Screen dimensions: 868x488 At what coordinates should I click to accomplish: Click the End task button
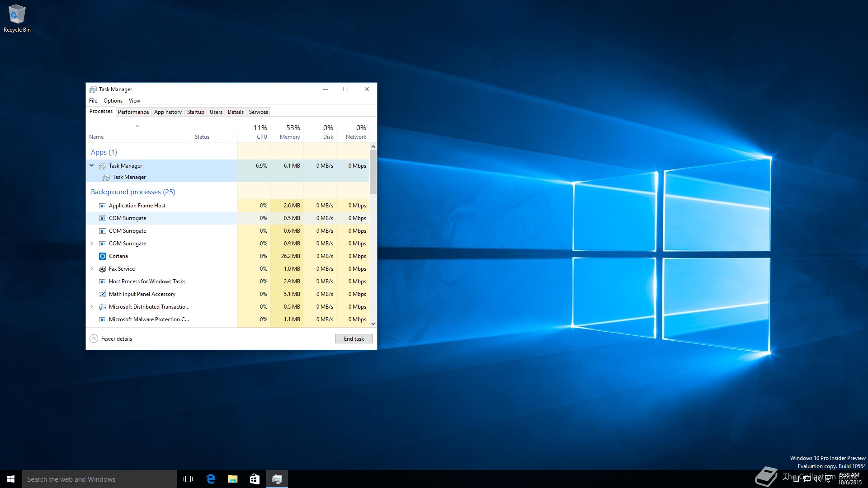[x=354, y=339]
